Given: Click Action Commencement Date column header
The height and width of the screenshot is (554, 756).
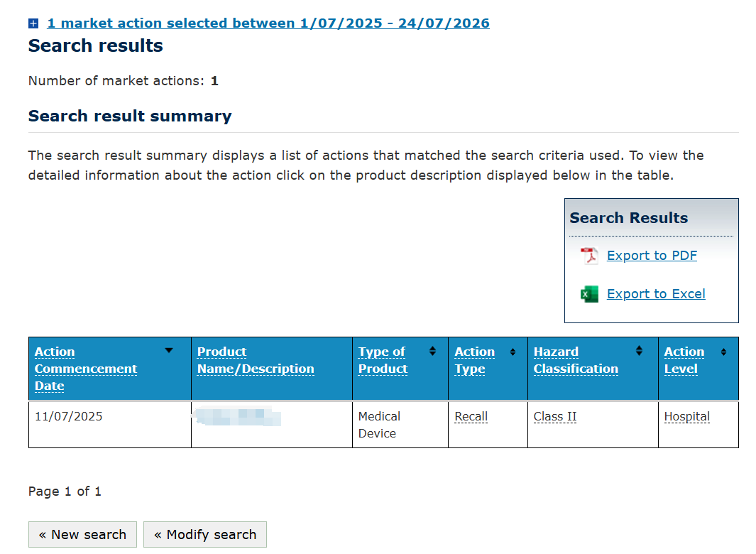Looking at the screenshot, I should pos(86,369).
